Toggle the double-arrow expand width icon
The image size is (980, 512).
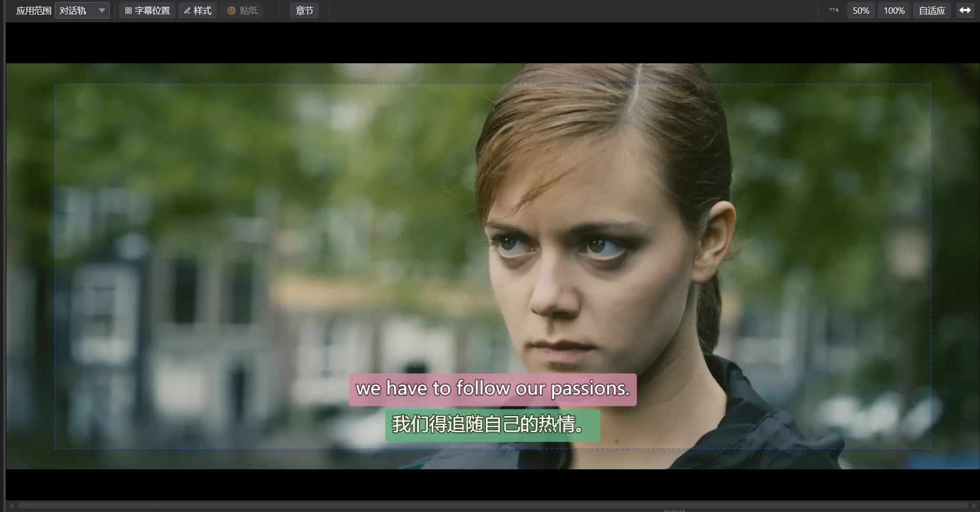(x=965, y=11)
